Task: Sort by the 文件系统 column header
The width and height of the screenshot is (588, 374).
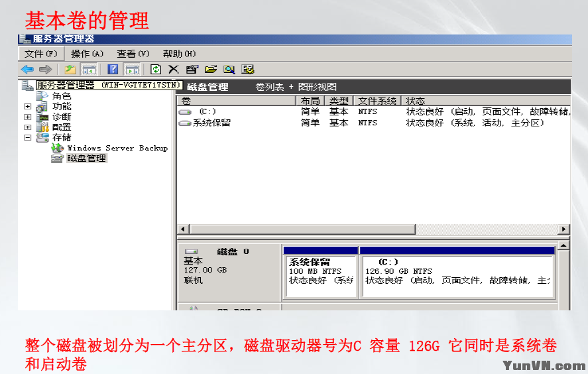Action: pos(377,101)
